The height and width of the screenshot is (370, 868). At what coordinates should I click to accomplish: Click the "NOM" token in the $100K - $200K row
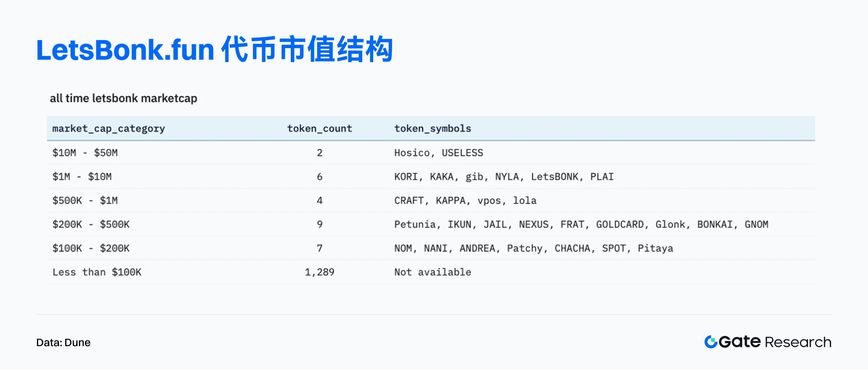403,248
